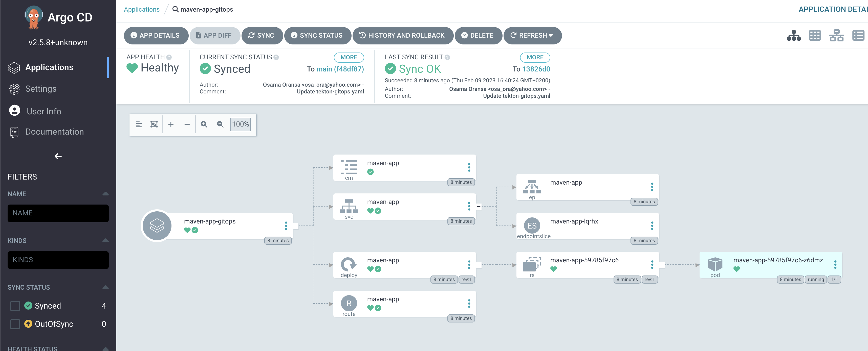The image size is (868, 351).
Task: Open the Applications page from the sidebar
Action: click(x=49, y=67)
